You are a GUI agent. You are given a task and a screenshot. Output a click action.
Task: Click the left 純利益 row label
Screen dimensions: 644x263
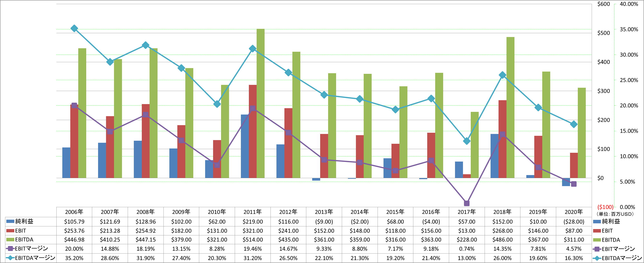click(24, 221)
